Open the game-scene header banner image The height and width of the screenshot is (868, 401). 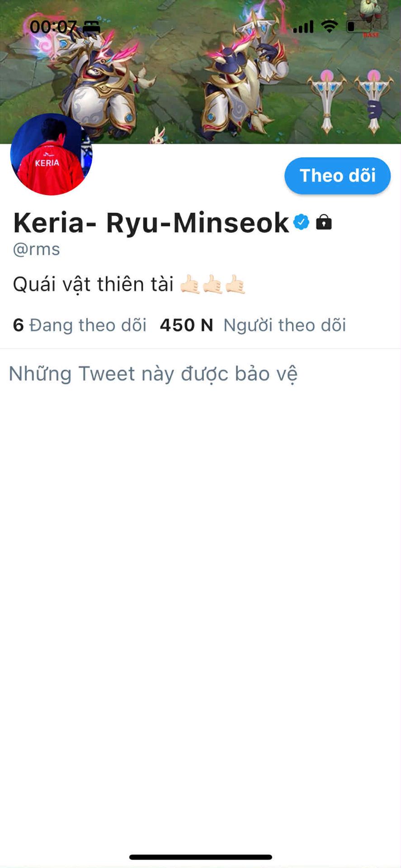[x=200, y=72]
